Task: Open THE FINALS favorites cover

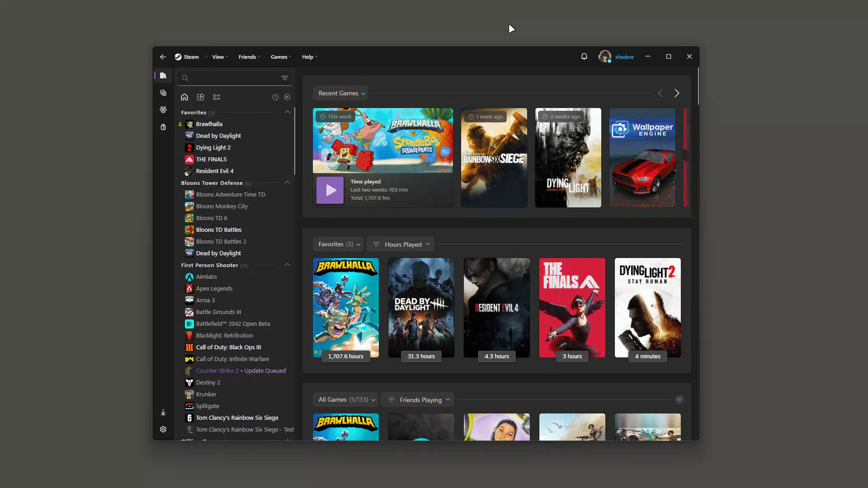Action: coord(572,308)
